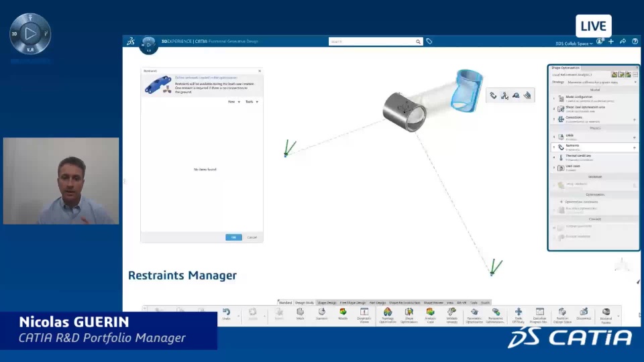Screen dimensions: 644x362
Task: Click the search magnifier icon
Action: click(x=418, y=42)
